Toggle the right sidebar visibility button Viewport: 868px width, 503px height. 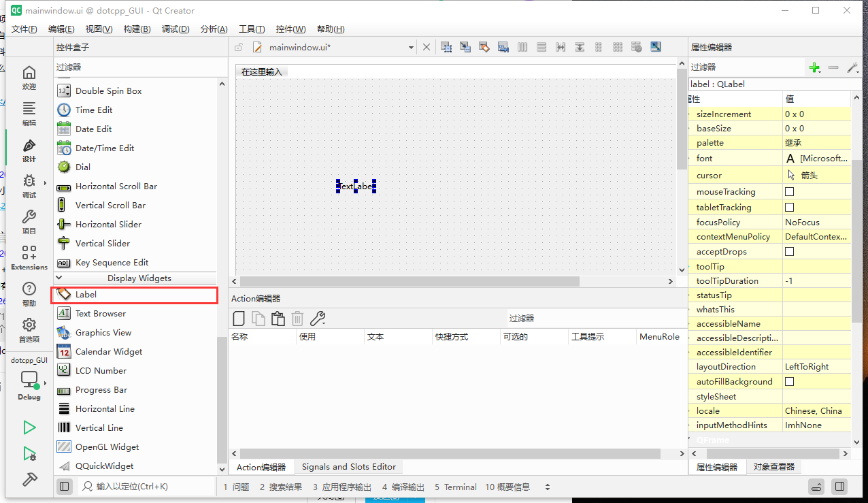pyautogui.click(x=840, y=487)
